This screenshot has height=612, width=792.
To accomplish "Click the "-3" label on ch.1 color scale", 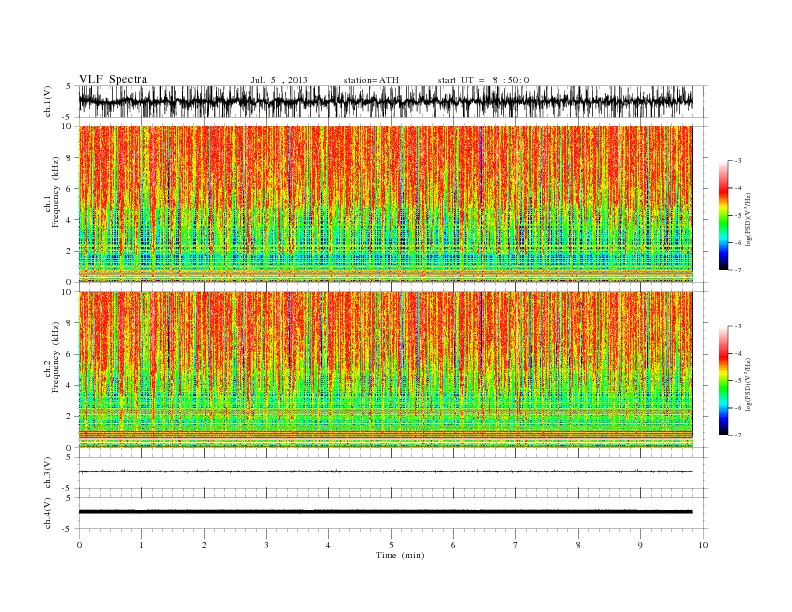I will pyautogui.click(x=737, y=161).
